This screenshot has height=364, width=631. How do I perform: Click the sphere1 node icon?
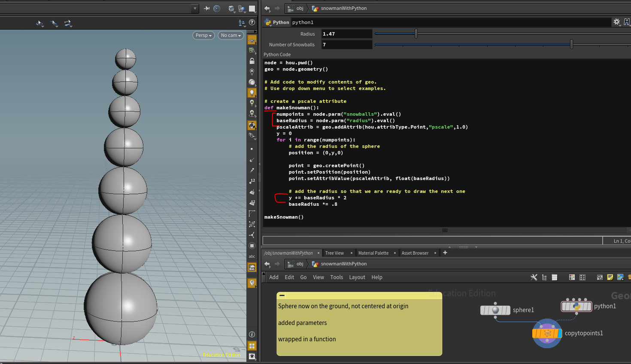click(x=495, y=310)
